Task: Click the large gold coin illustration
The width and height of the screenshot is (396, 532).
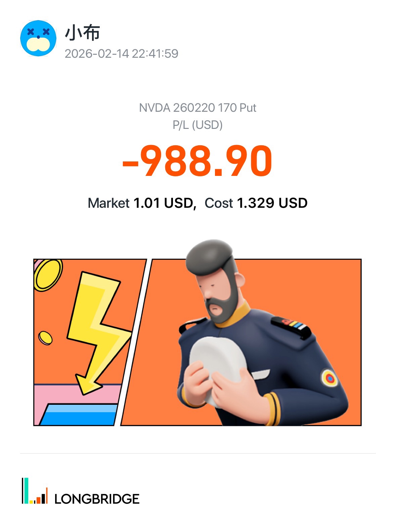Action: 48,275
